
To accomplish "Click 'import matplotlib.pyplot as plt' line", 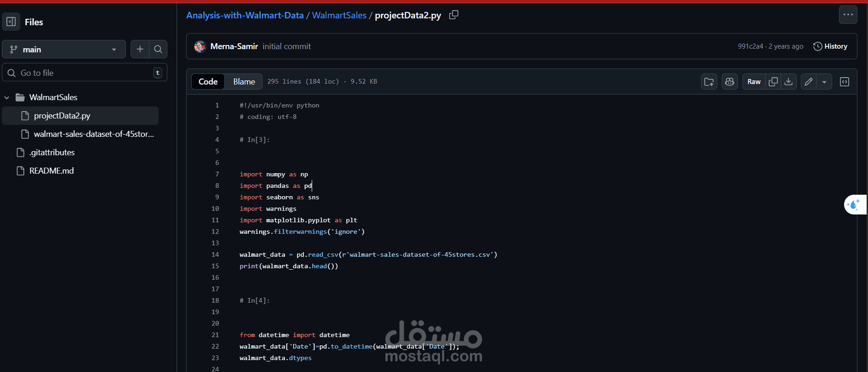I will click(x=298, y=220).
